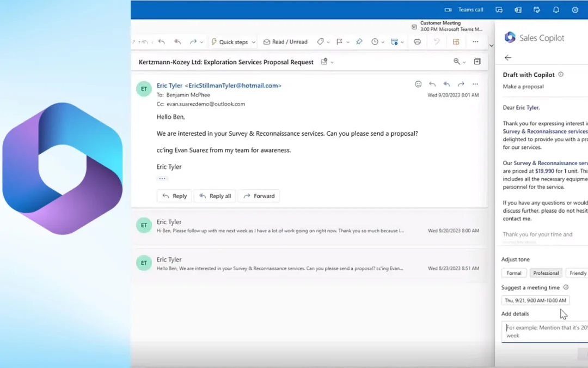This screenshot has height=368, width=588.
Task: Expand quoted text ellipsis in message body
Action: pos(162,178)
